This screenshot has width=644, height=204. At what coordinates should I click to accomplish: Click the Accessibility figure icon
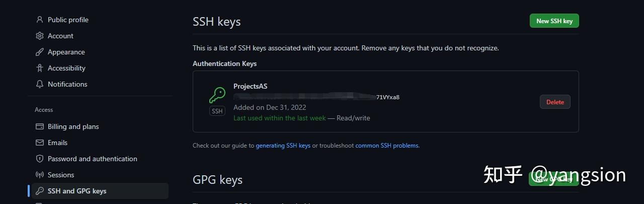coord(39,68)
